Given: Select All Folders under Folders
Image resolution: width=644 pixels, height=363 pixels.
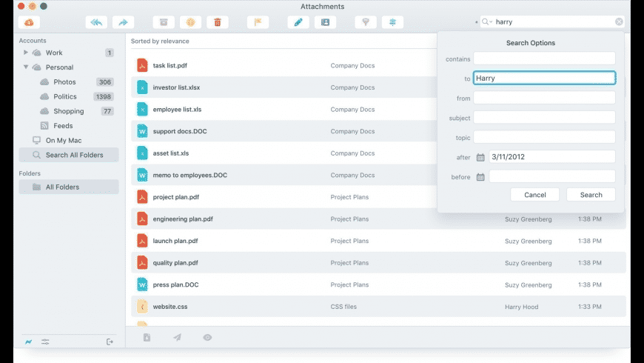Looking at the screenshot, I should [x=69, y=187].
